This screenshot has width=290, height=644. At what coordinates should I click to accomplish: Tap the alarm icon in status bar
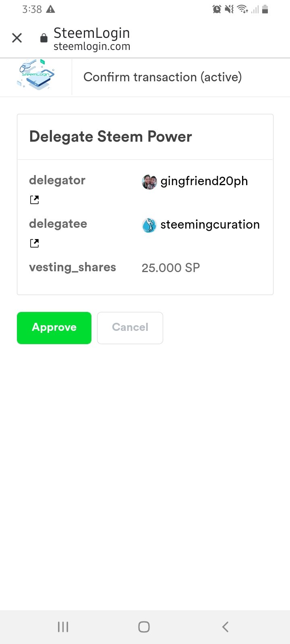click(217, 9)
